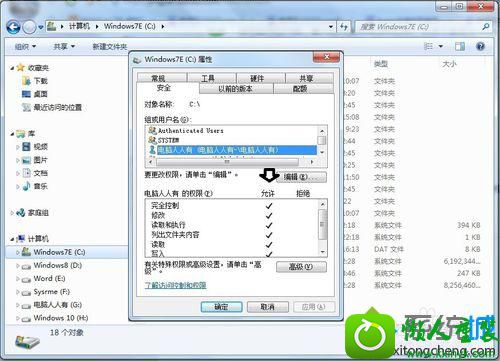Image resolution: width=500 pixels, height=361 pixels.
Task: Click 新建文件夹 in the Explorer toolbar
Action: click(x=110, y=47)
